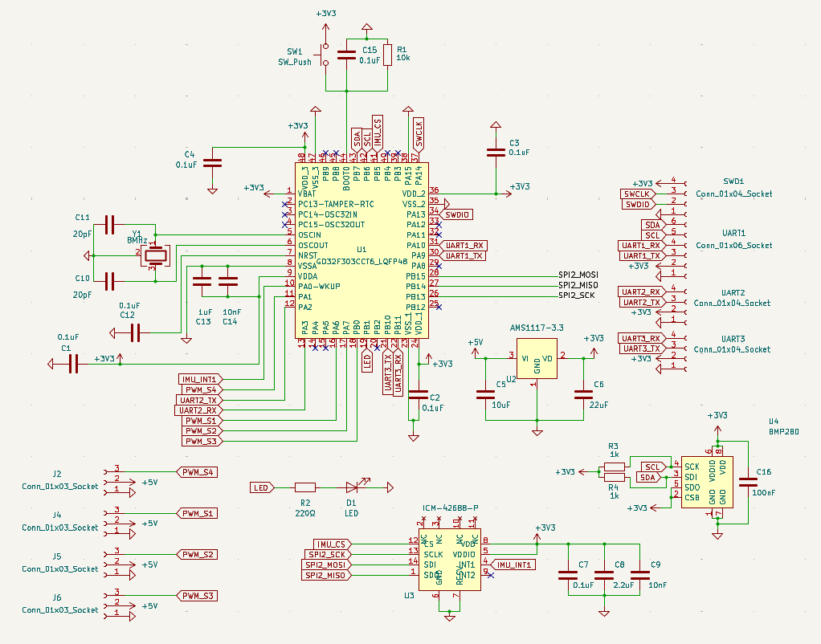Viewport: 821px width, 644px height.
Task: Select the SW1 push button symbol
Action: tap(323, 55)
